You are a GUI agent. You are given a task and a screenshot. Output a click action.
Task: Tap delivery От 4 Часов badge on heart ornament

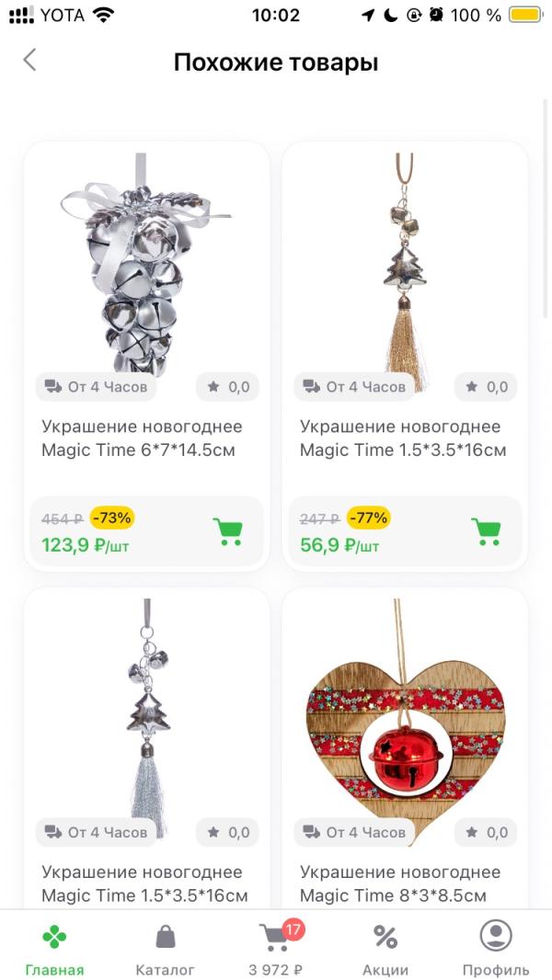(x=354, y=833)
